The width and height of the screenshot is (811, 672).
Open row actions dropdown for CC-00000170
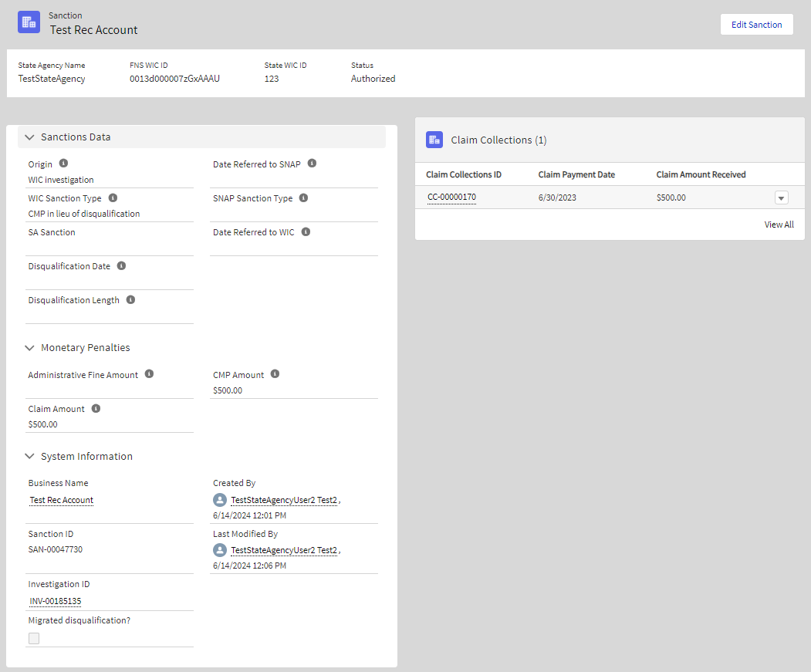click(x=781, y=198)
